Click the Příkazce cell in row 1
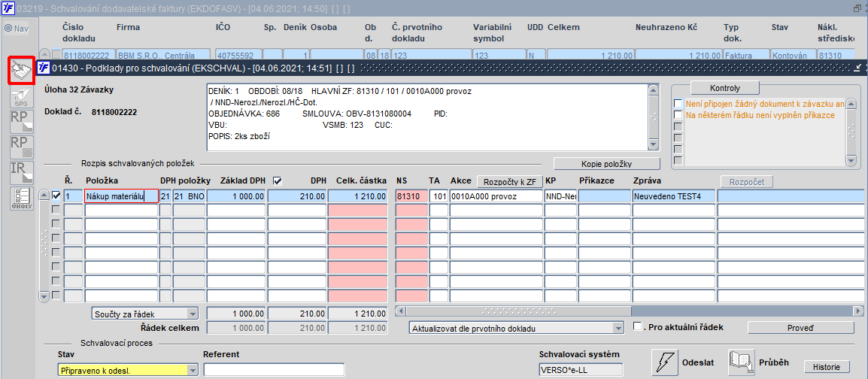This screenshot has height=379, width=868. [x=603, y=196]
